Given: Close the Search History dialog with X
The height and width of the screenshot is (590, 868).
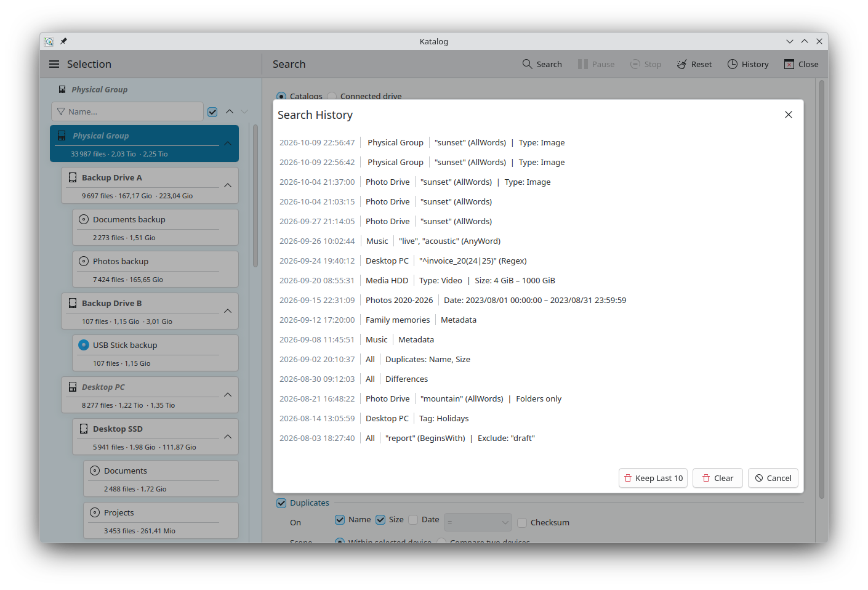Looking at the screenshot, I should click(789, 115).
